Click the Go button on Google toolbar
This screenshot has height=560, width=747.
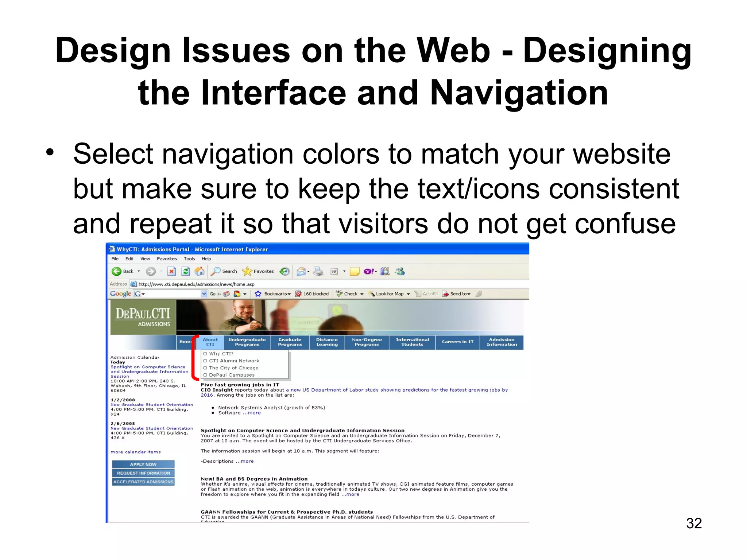[x=212, y=294]
